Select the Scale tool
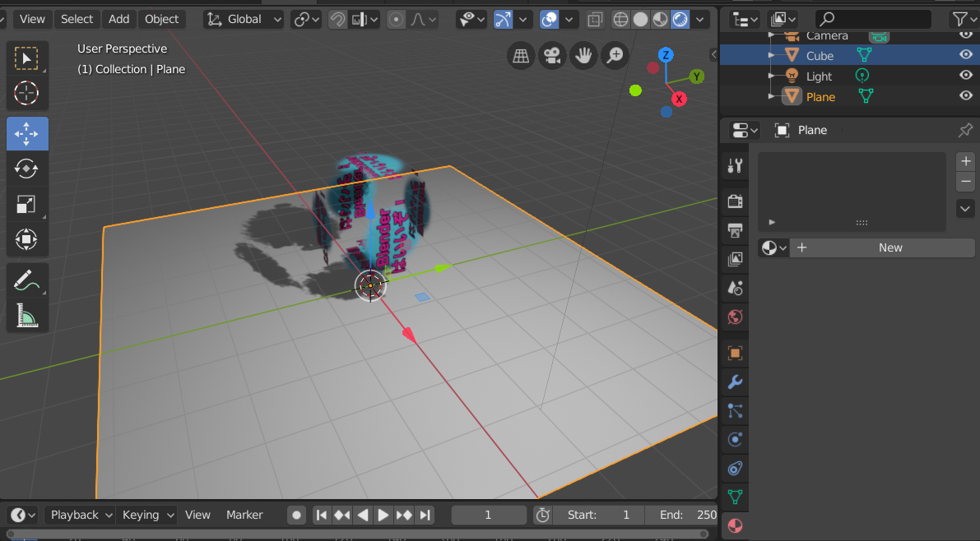The width and height of the screenshot is (980, 541). tap(26, 204)
